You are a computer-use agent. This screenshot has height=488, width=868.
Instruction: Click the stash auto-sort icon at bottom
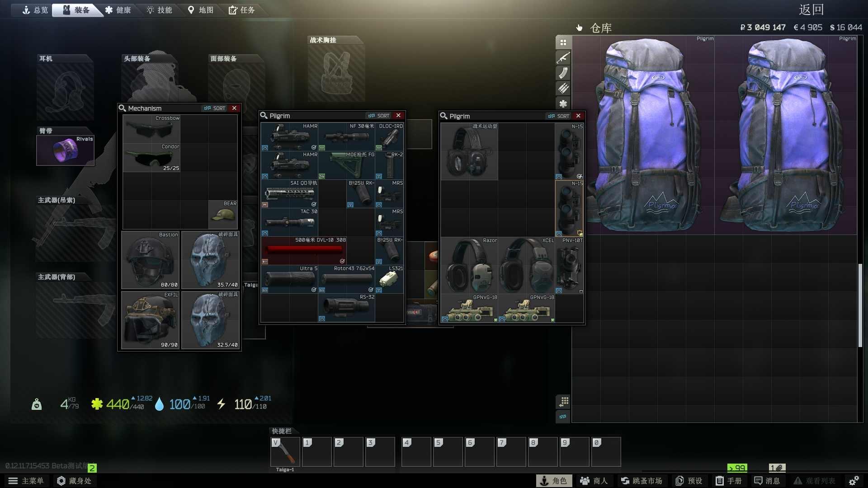pyautogui.click(x=563, y=417)
